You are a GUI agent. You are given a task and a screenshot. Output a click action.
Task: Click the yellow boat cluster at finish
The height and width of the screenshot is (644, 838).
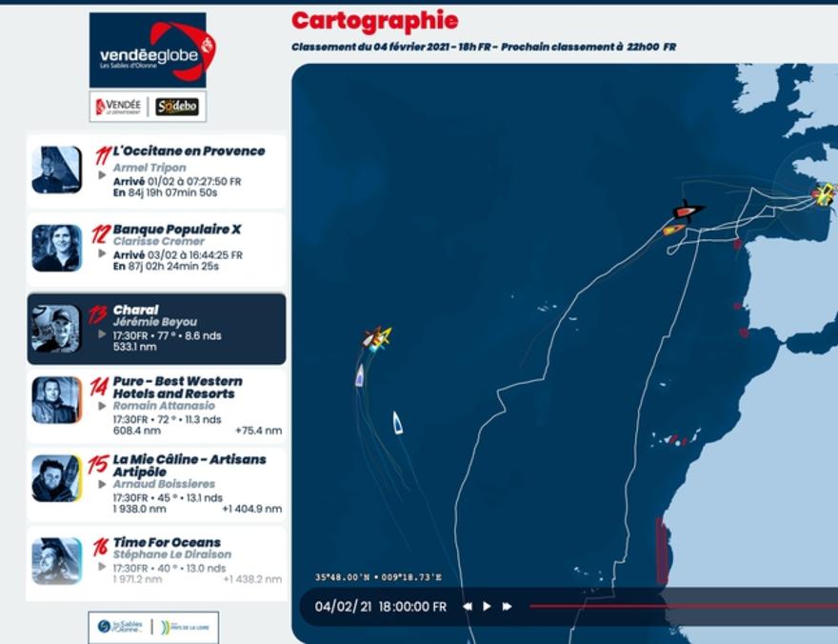pyautogui.click(x=825, y=193)
